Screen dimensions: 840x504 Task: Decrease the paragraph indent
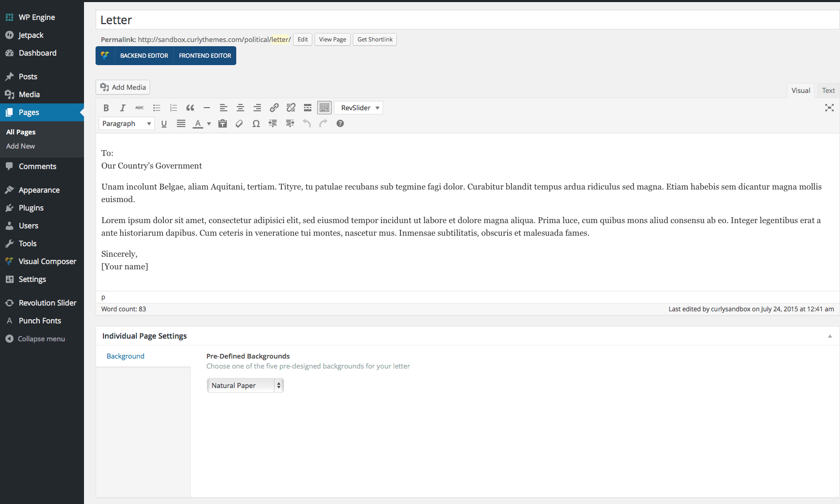(x=273, y=123)
